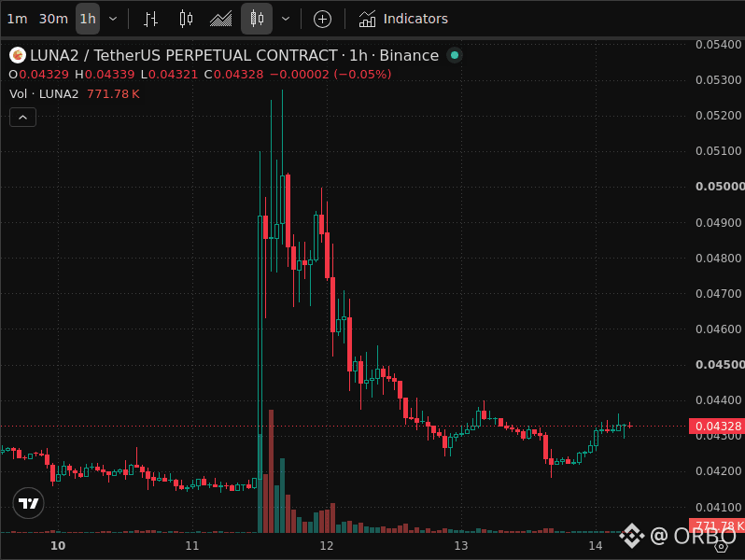Click the LUNA2 coin logo icon
Image resolution: width=745 pixels, height=560 pixels.
click(x=18, y=56)
